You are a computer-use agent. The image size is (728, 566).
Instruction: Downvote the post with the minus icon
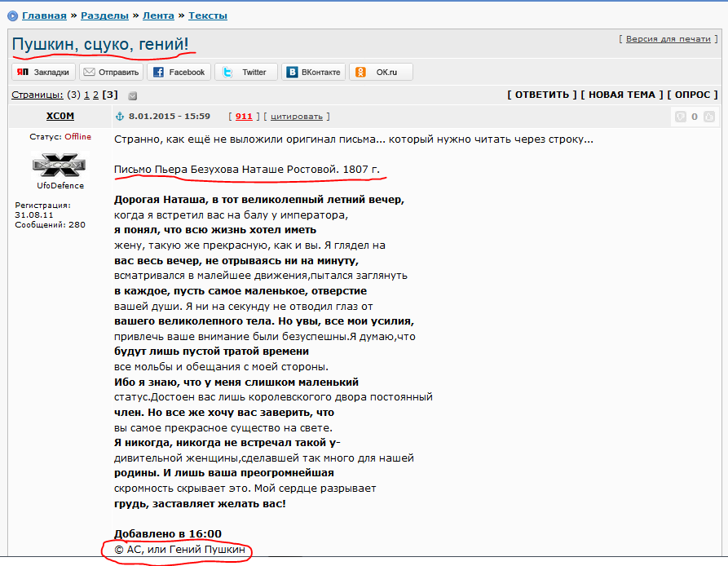(680, 117)
